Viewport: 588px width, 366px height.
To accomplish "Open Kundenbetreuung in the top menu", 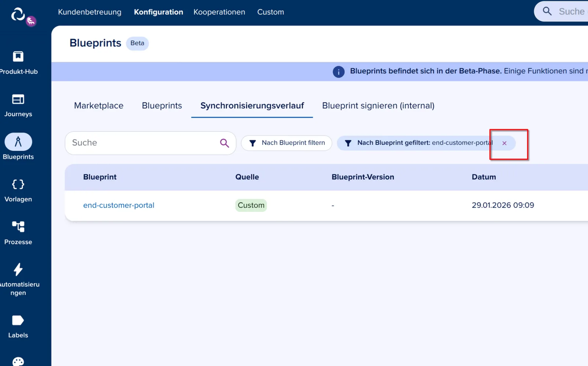I will pyautogui.click(x=90, y=12).
